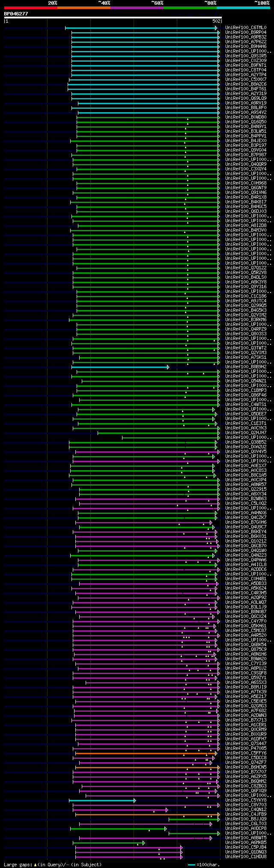Open hit UniRef100_Q7Q122
This screenshot has width=274, height=868.
246,268
